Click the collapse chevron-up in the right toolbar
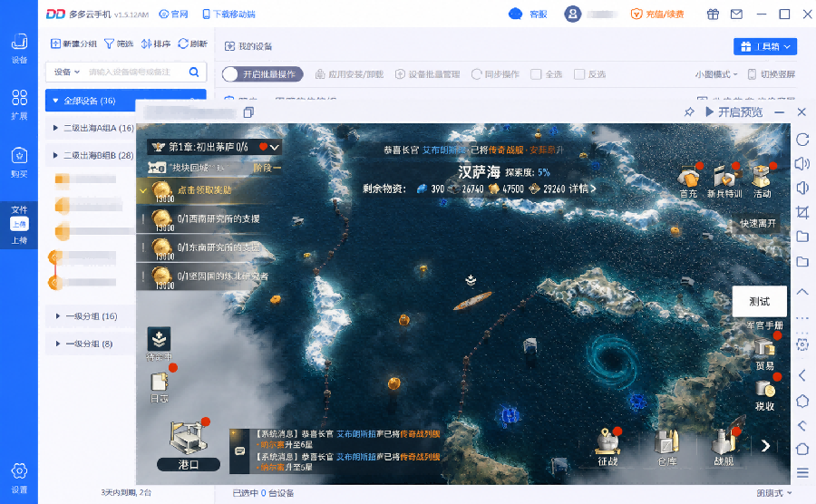Screen dimensions: 816x504 click(x=802, y=292)
